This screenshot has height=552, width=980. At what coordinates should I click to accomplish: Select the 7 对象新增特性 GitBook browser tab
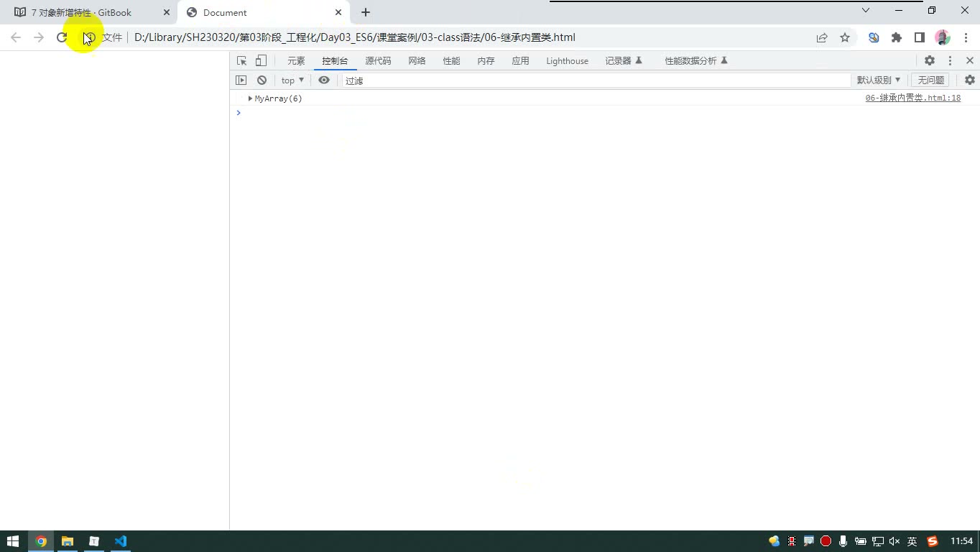tap(90, 12)
